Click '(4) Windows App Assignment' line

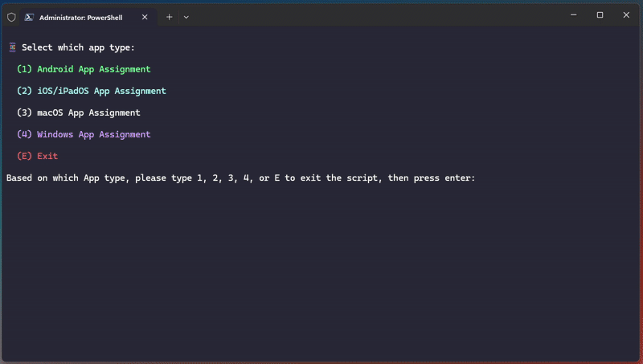tap(84, 134)
